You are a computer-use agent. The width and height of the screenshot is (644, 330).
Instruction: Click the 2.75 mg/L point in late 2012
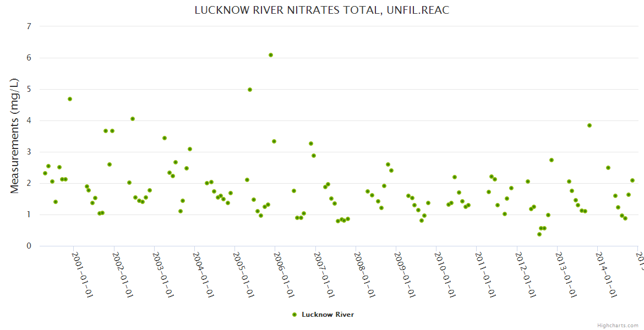(x=552, y=160)
